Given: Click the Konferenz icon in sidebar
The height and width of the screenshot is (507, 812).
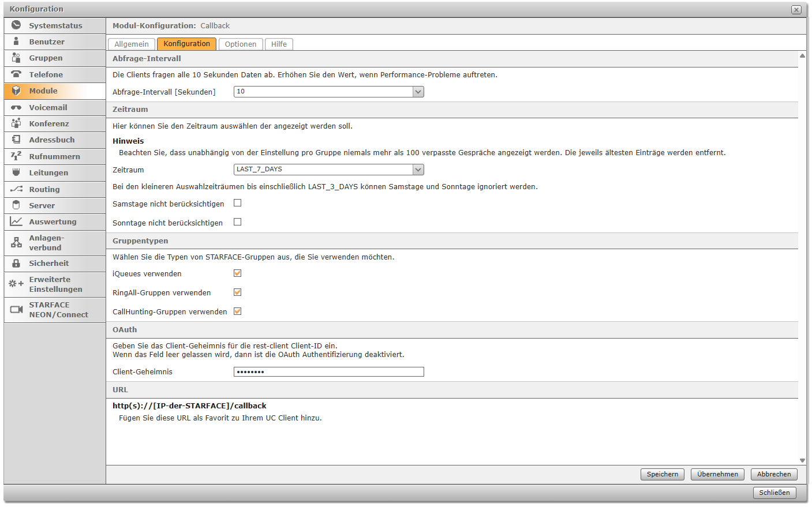Looking at the screenshot, I should click(16, 123).
